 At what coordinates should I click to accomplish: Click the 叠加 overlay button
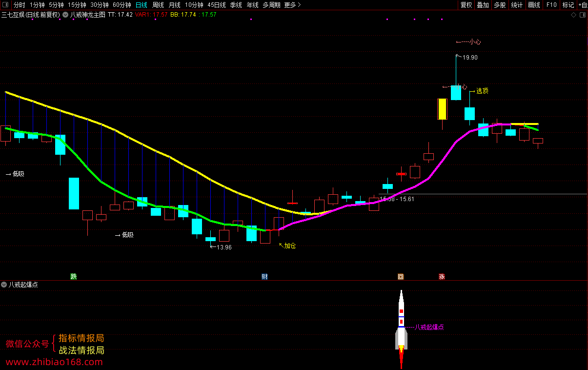tap(483, 5)
